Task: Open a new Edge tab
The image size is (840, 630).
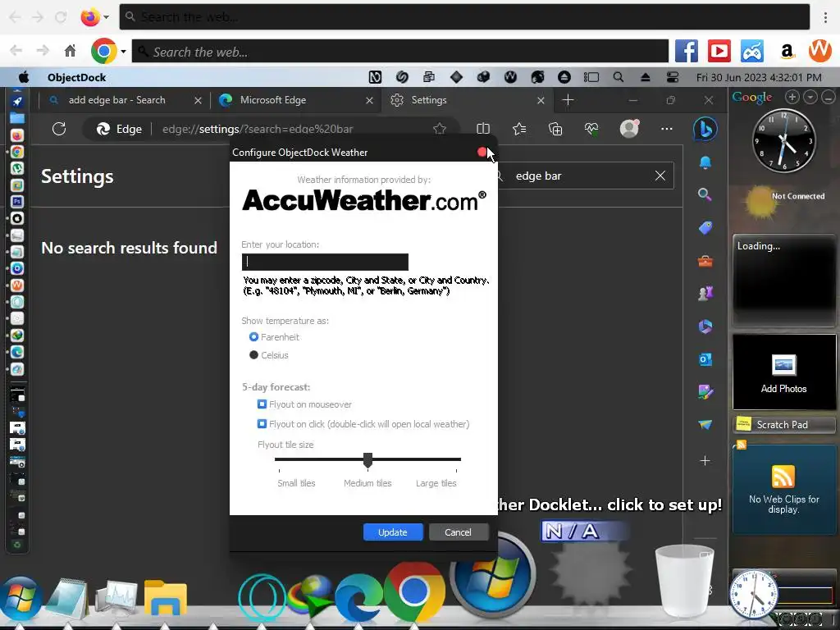Action: click(568, 100)
